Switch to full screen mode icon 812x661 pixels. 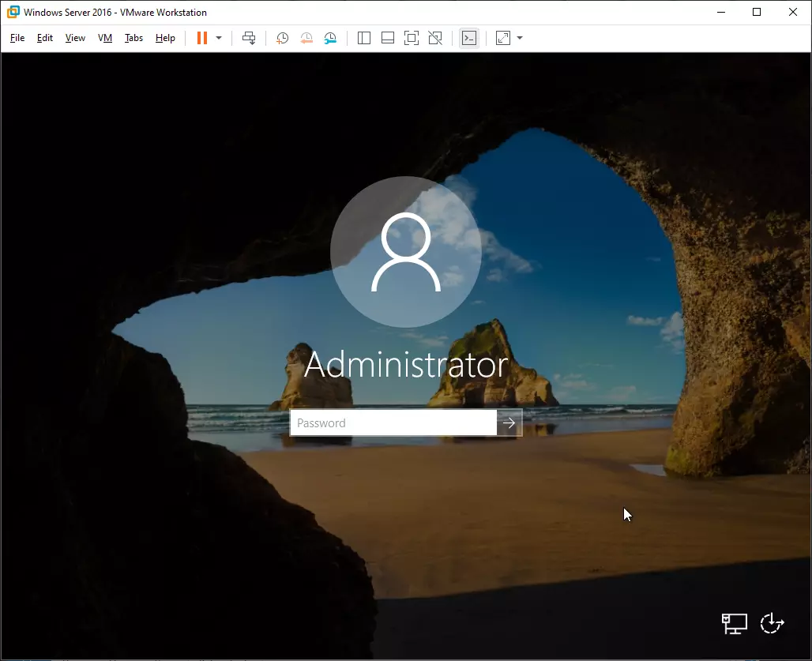412,38
